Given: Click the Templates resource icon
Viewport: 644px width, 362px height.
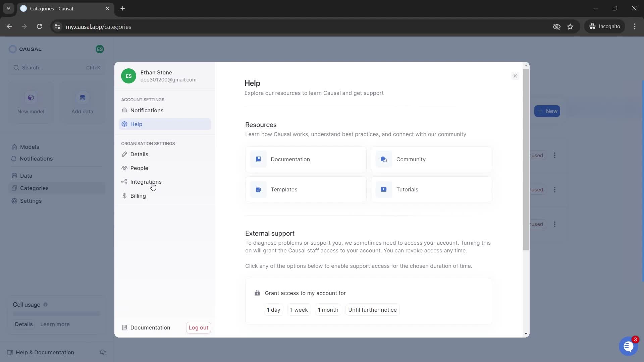Looking at the screenshot, I should [258, 189].
